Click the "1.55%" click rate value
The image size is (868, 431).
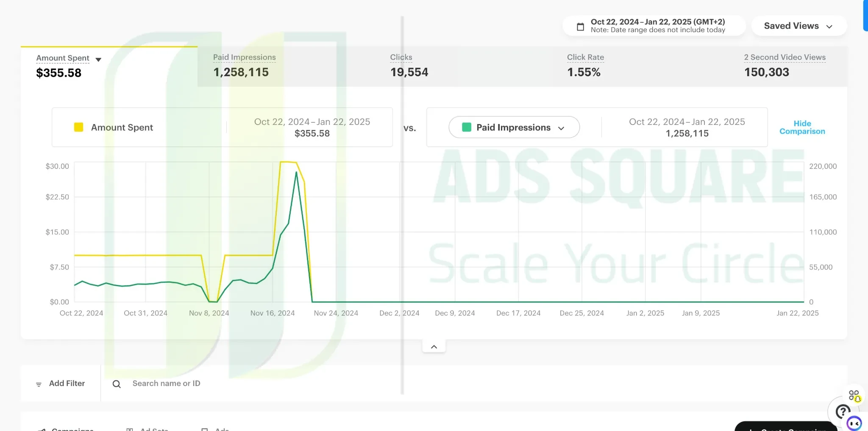pyautogui.click(x=584, y=72)
